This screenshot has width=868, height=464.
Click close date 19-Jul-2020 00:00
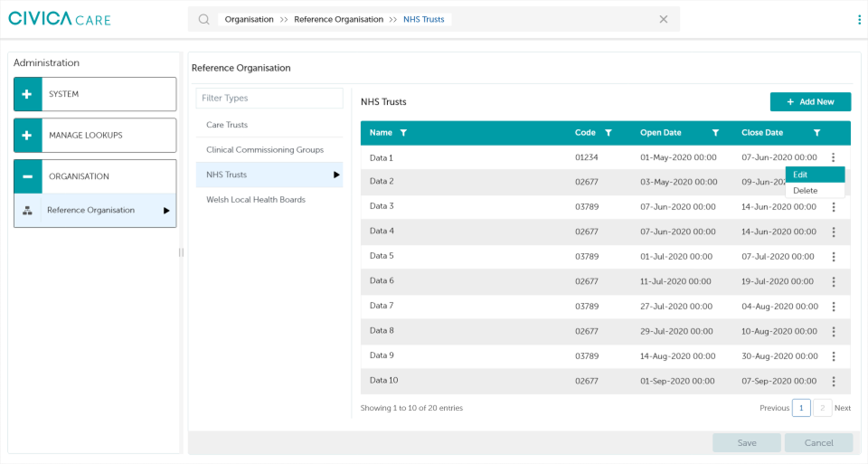click(x=778, y=282)
